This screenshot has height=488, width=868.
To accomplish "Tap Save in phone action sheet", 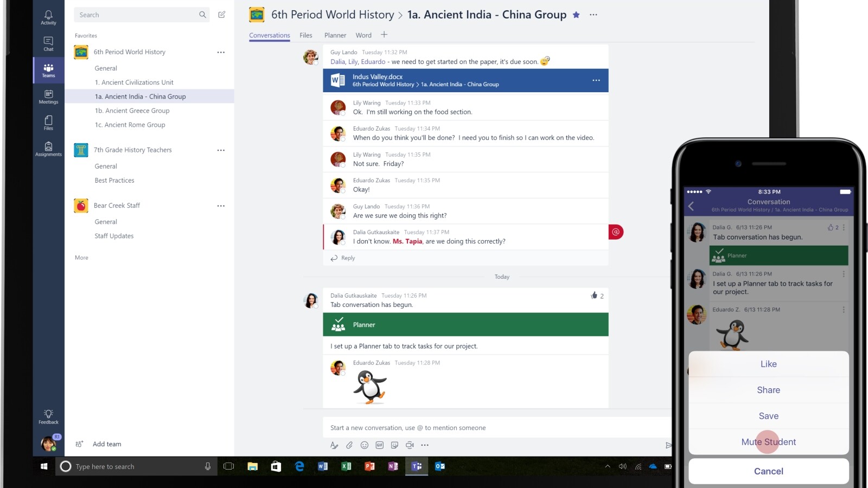I will coord(769,416).
